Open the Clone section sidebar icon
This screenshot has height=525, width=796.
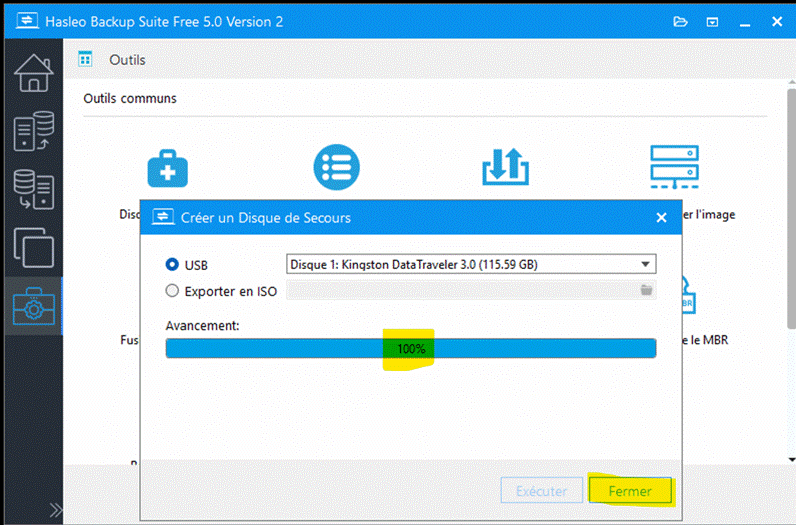coord(34,248)
